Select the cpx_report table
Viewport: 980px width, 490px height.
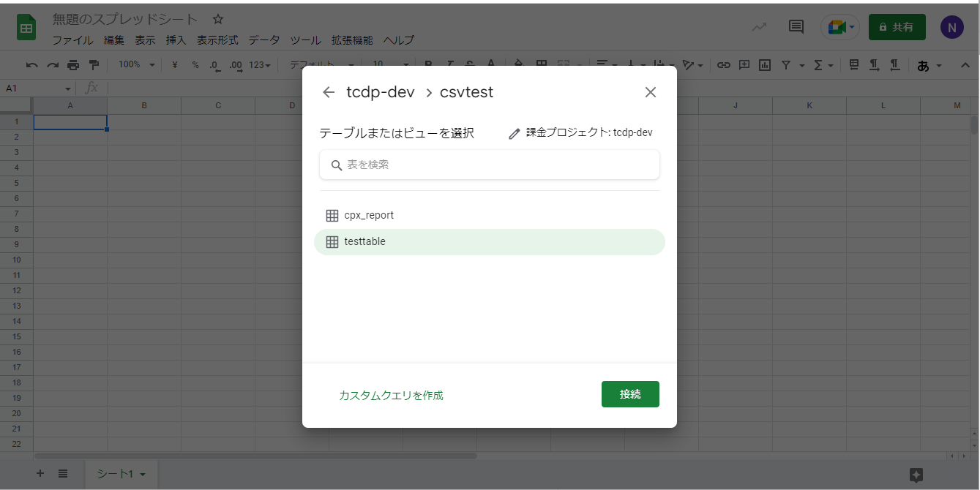369,216
